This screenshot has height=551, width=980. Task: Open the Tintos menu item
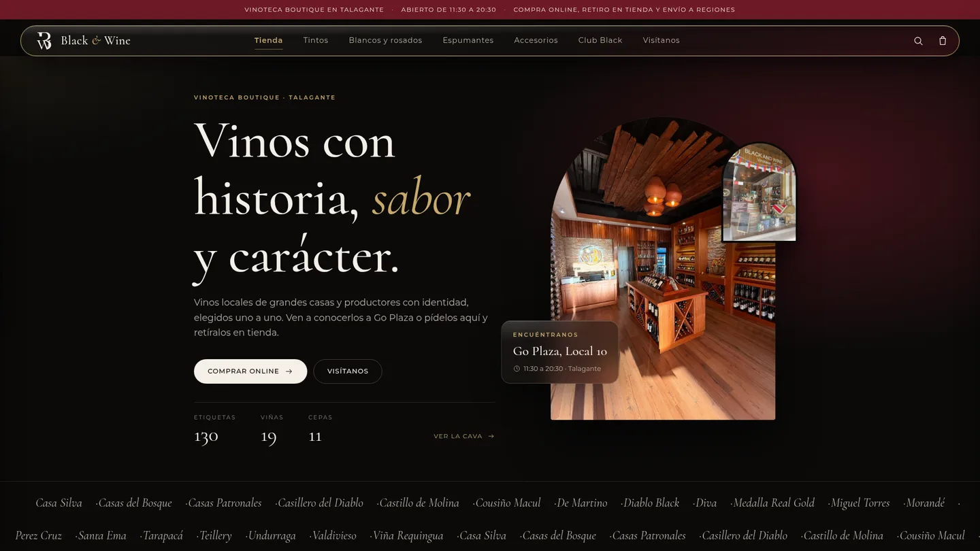pyautogui.click(x=316, y=40)
